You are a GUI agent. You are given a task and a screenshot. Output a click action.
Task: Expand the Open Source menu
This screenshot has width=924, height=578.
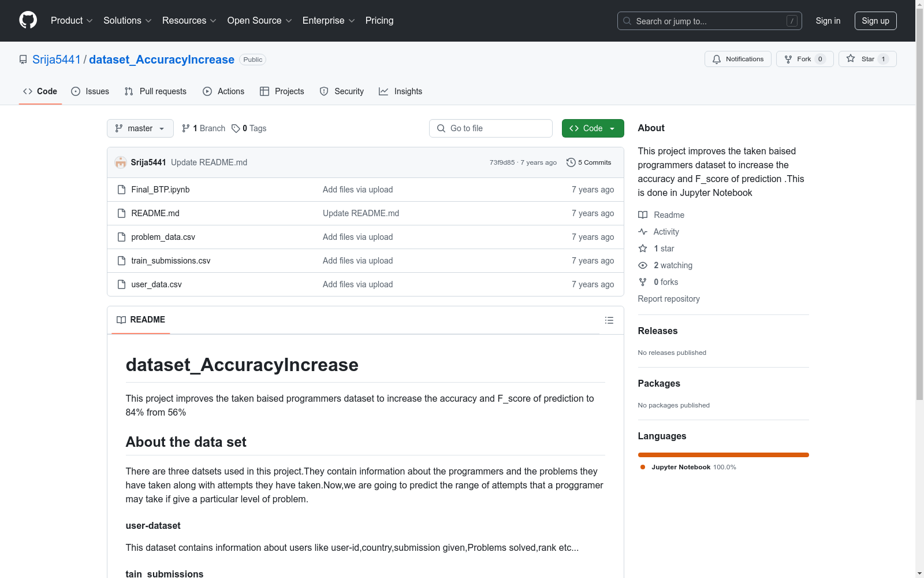click(260, 21)
